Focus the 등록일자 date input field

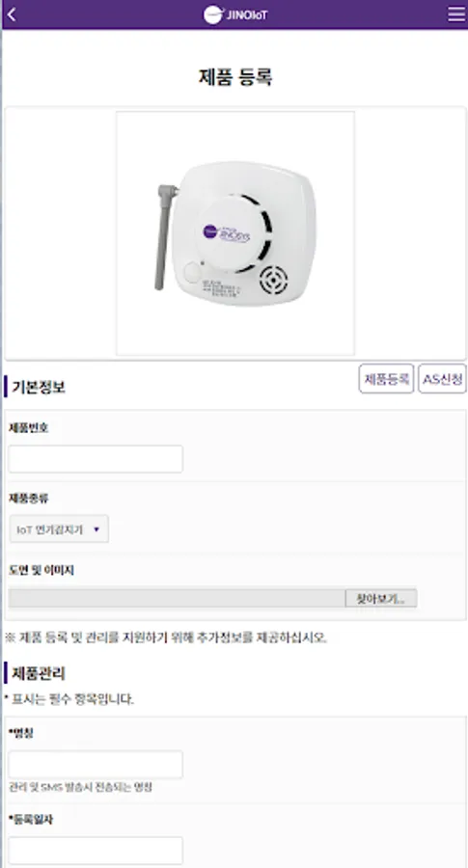pos(96,851)
